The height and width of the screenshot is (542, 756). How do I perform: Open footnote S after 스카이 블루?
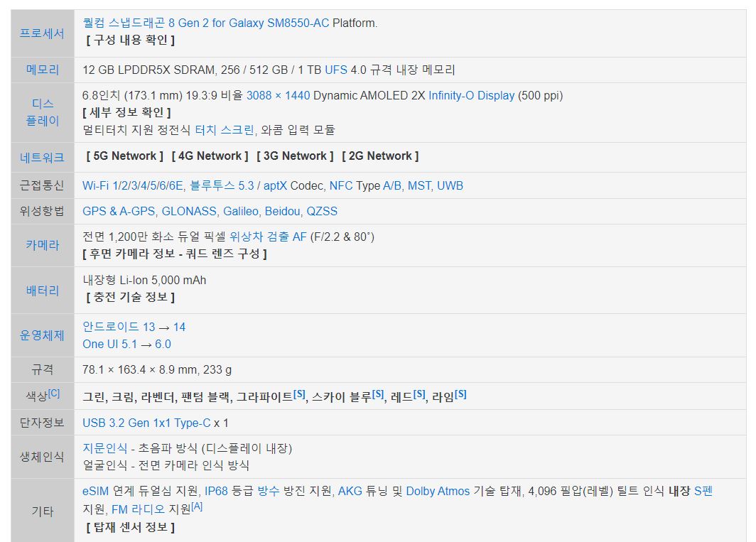379,394
